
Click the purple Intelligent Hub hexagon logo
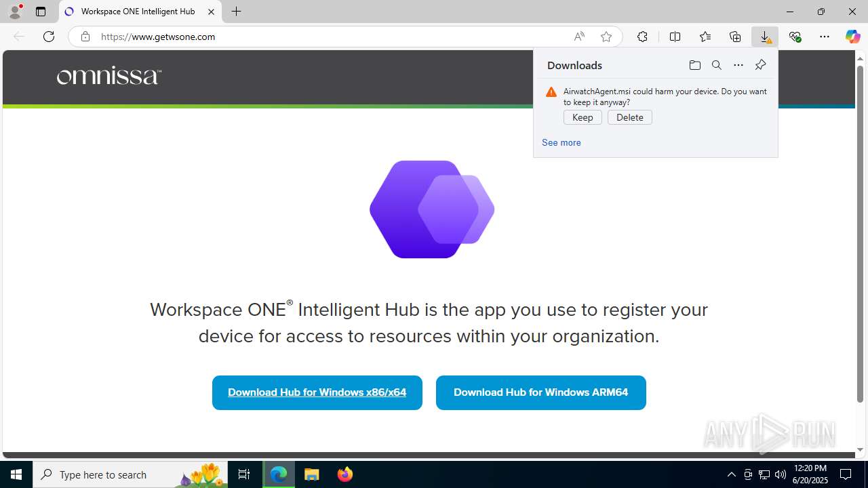pyautogui.click(x=432, y=209)
